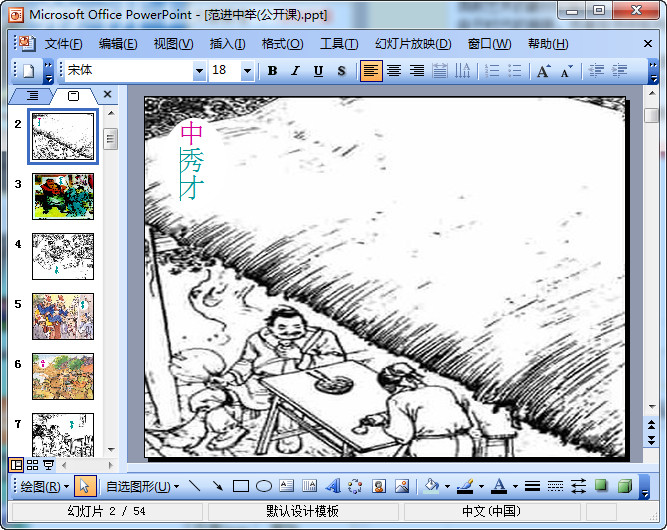Toggle bulleted list
The image size is (667, 530).
(514, 71)
